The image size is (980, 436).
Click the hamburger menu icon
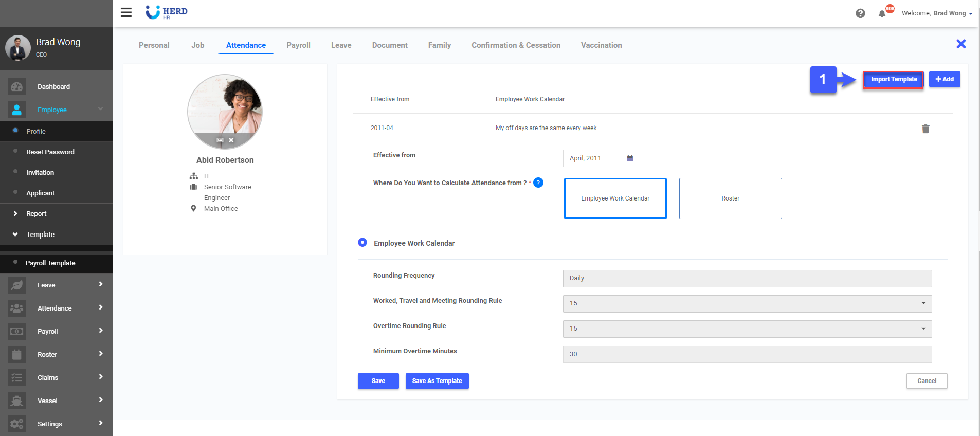pyautogui.click(x=126, y=12)
